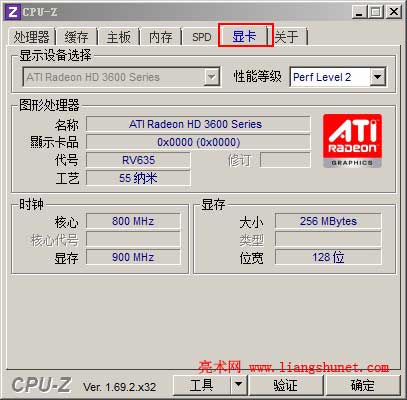Click the ATI Radeon Graphics logo
The height and width of the screenshot is (400, 407).
click(352, 141)
